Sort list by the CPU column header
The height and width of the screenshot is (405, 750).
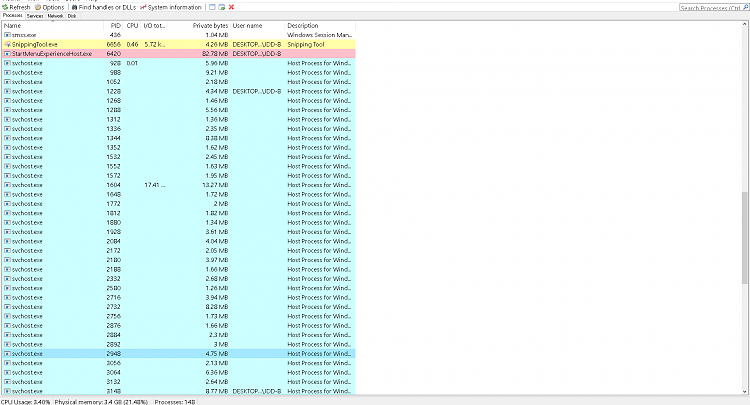(132, 25)
